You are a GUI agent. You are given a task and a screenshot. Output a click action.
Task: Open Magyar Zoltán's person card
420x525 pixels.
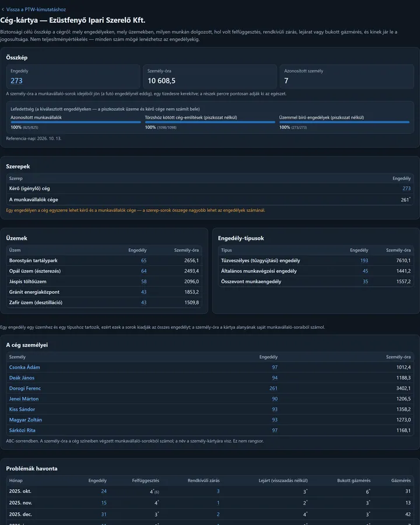pyautogui.click(x=26, y=420)
